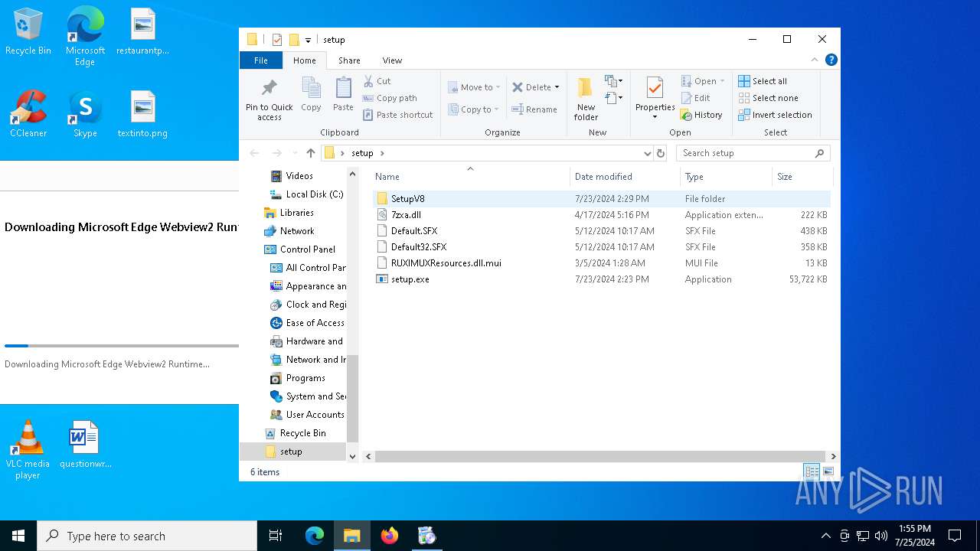Expand the Delete dropdown arrow
The image size is (980, 551).
557,87
